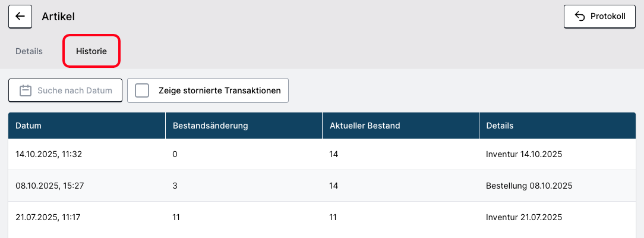Click the Artikel page title
This screenshot has width=644, height=238.
tap(58, 17)
